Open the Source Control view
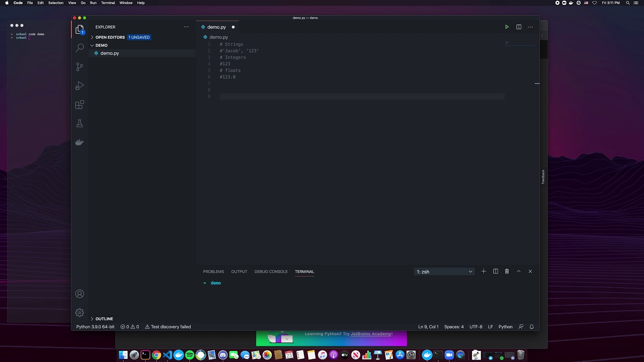Image resolution: width=644 pixels, height=362 pixels. 79,67
